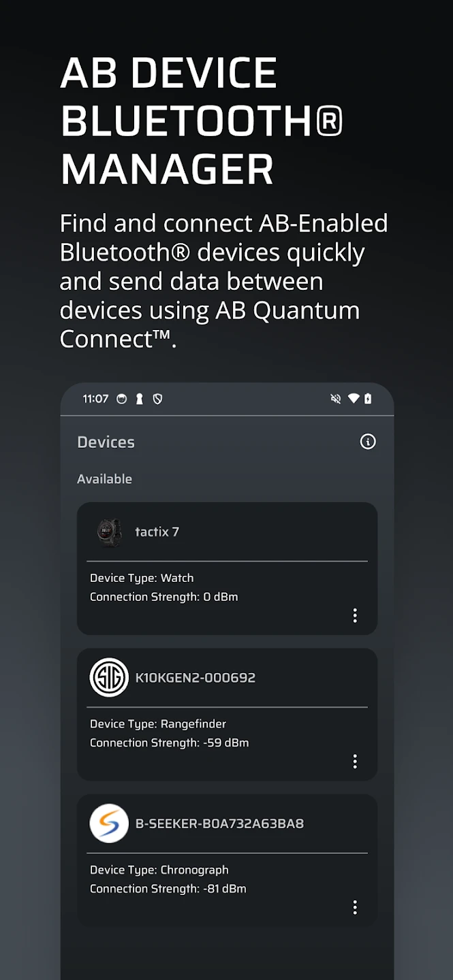Open the B-SEEKER-B0A732A63BA8 three-dot menu
Viewport: 453px width, 980px height.
355,907
